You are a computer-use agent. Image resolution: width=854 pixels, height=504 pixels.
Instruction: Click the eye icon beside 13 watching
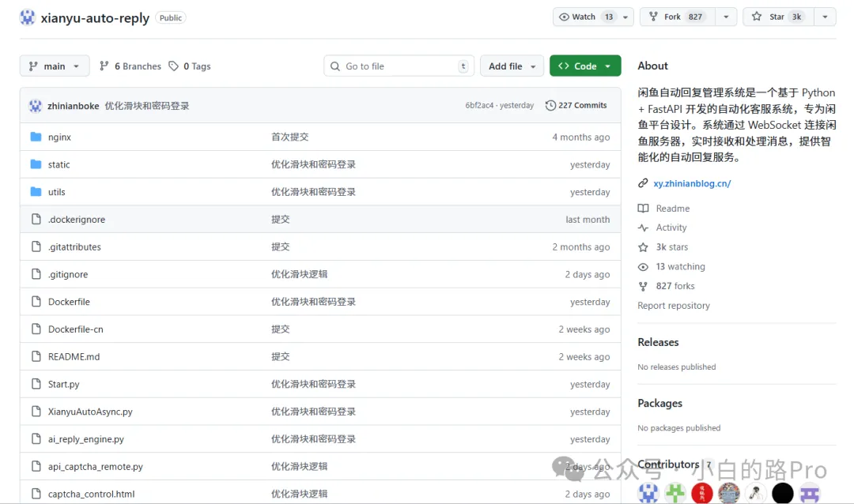[x=643, y=267]
